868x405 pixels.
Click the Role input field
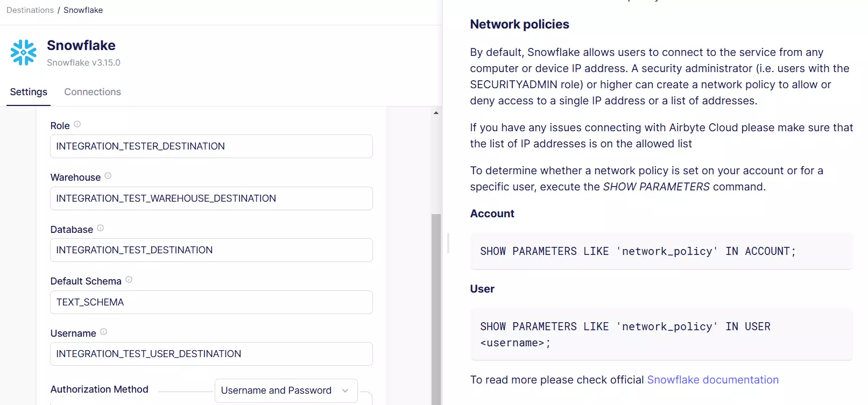[x=211, y=146]
